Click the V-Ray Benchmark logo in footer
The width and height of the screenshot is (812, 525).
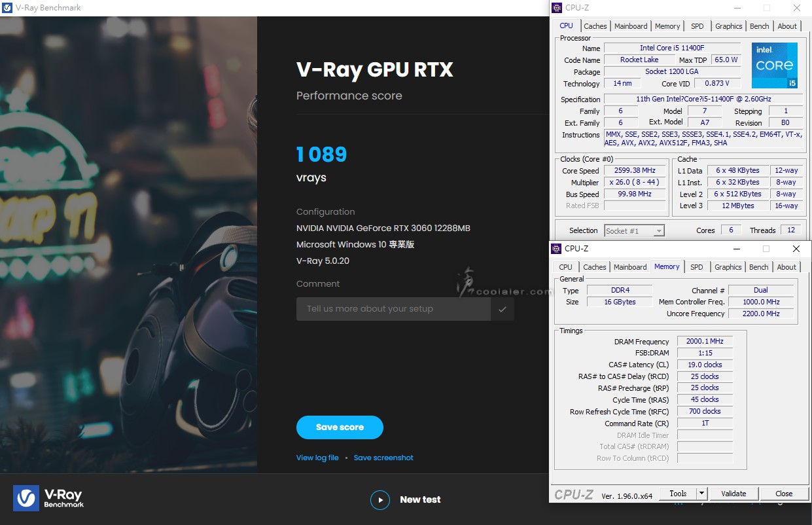coord(48,498)
